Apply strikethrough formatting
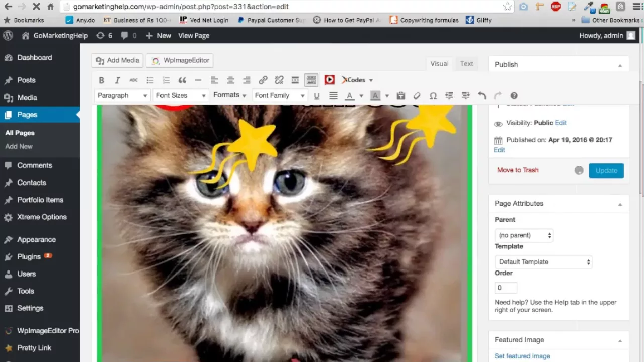 coord(133,80)
